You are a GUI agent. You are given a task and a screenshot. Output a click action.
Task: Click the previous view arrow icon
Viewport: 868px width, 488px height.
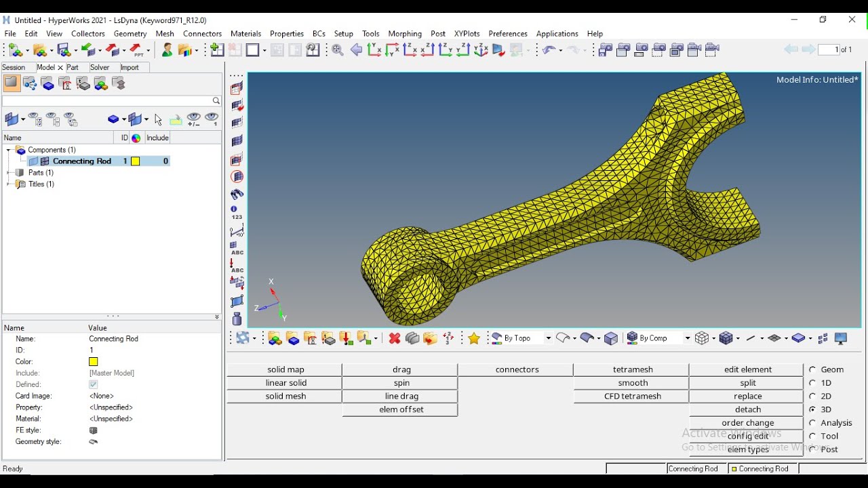coord(356,49)
